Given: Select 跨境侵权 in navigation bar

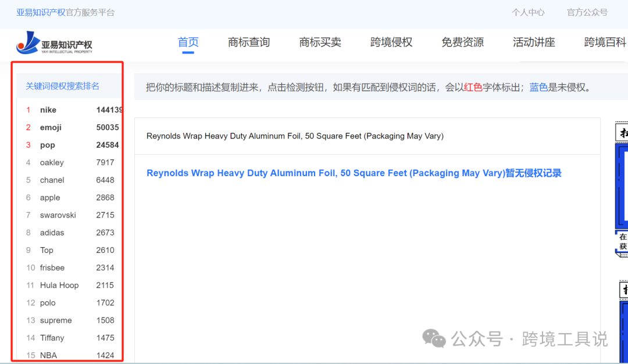Looking at the screenshot, I should click(391, 42).
